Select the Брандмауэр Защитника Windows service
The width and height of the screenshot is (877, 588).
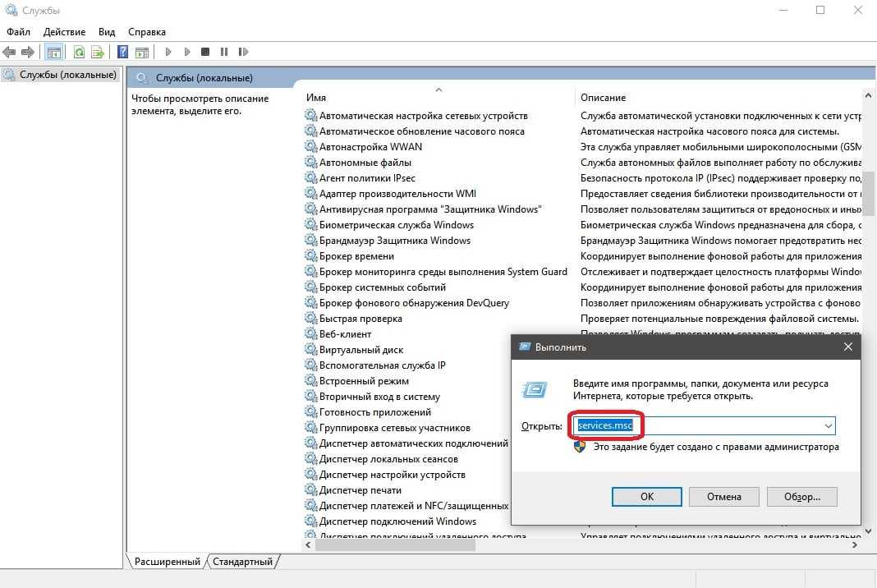394,241
